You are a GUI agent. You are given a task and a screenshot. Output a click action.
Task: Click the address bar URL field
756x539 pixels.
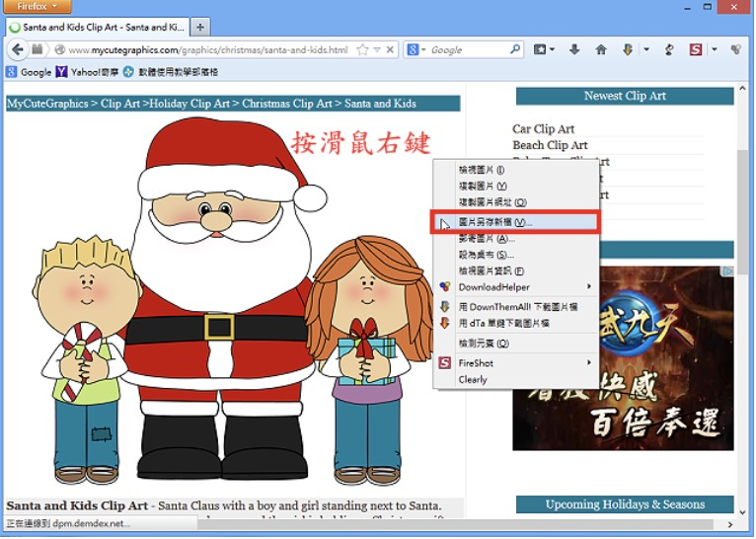click(208, 49)
